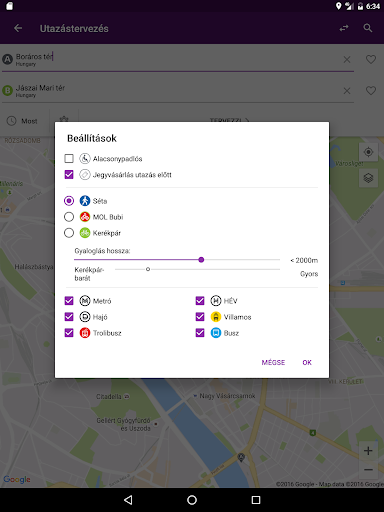Click the HÉV H icon

pos(216,301)
